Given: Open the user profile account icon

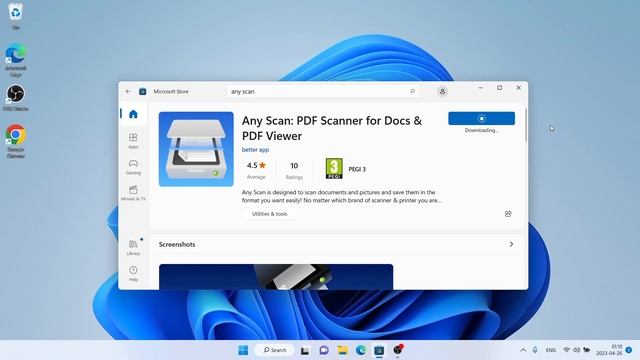Looking at the screenshot, I should [x=442, y=91].
